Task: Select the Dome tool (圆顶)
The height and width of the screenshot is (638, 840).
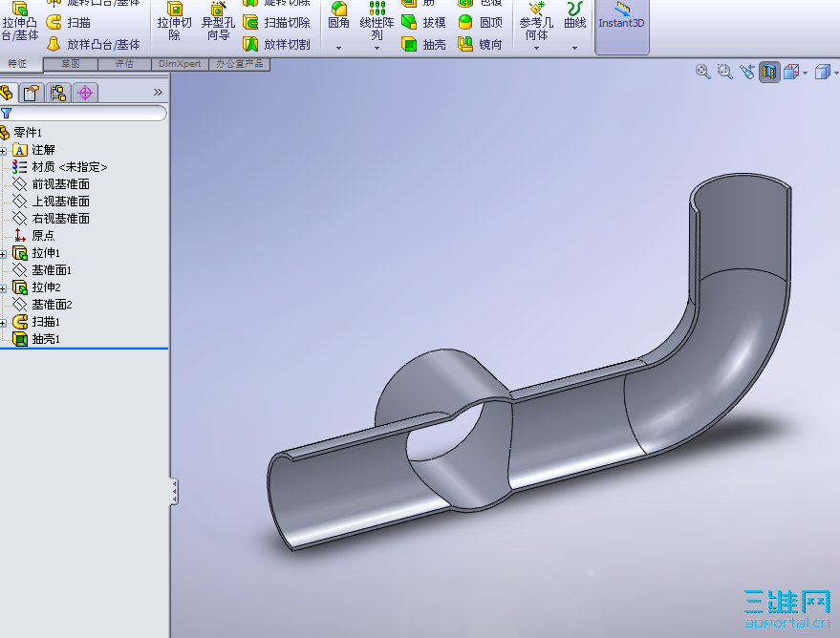Action: [481, 23]
